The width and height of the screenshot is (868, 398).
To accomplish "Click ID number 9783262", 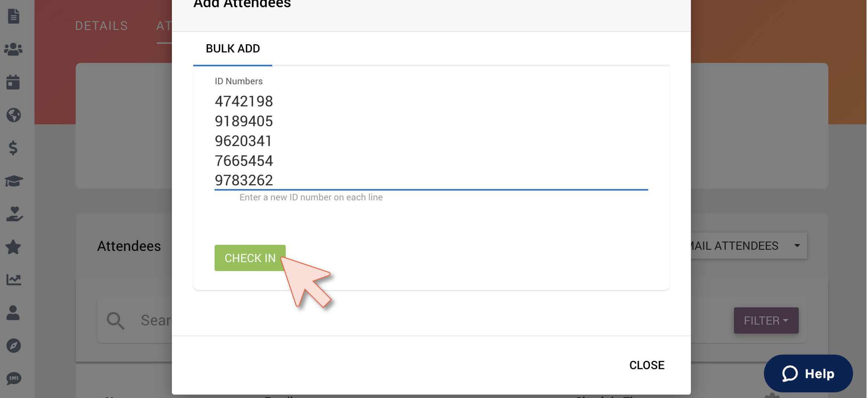I will click(x=244, y=180).
